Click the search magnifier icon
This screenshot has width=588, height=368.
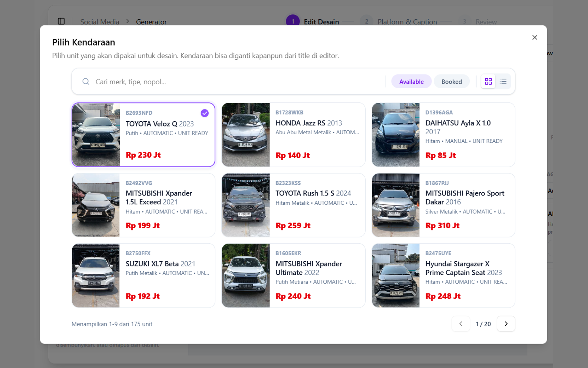[86, 82]
